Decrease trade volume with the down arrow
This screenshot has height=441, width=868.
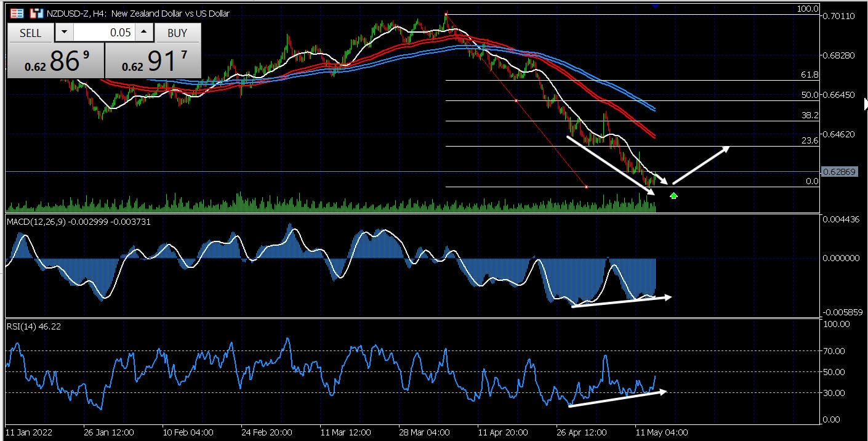[x=63, y=33]
